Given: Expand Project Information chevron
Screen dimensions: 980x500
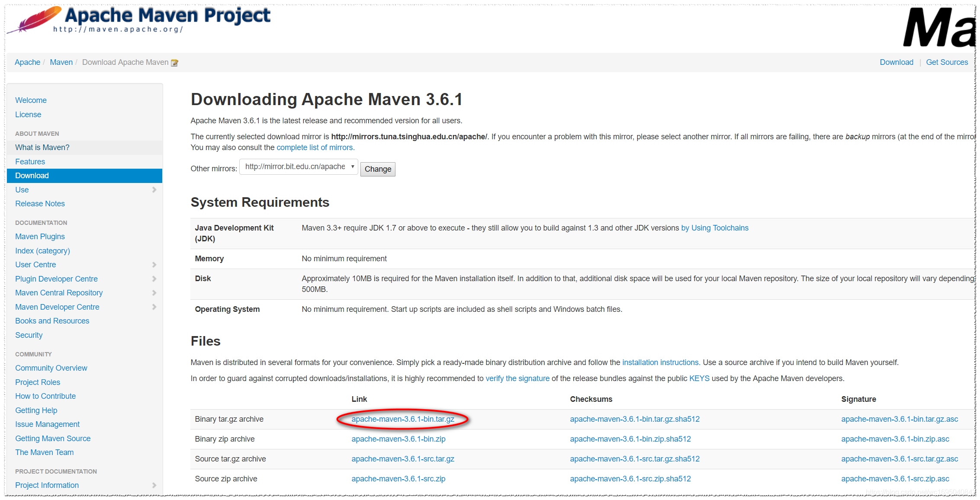Looking at the screenshot, I should (154, 485).
